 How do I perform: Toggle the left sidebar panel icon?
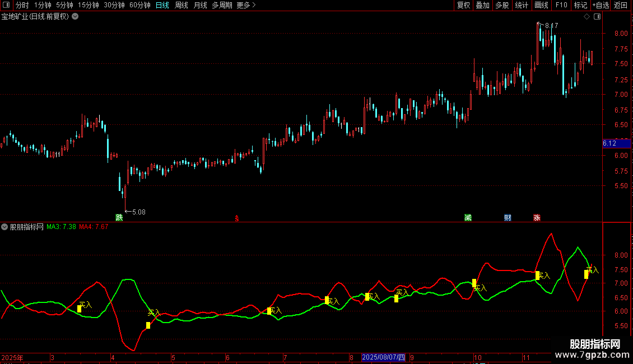[x=6, y=5]
